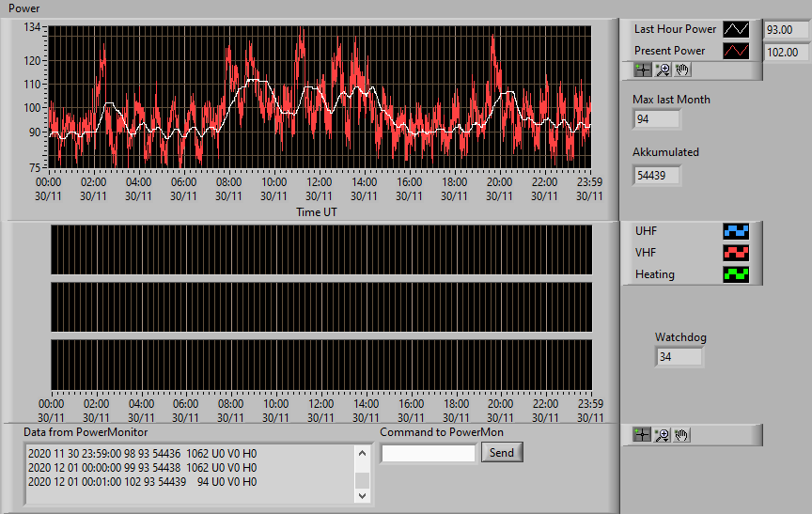Click the Command to PowerMon input field
Image resolution: width=812 pixels, height=514 pixels.
click(429, 454)
